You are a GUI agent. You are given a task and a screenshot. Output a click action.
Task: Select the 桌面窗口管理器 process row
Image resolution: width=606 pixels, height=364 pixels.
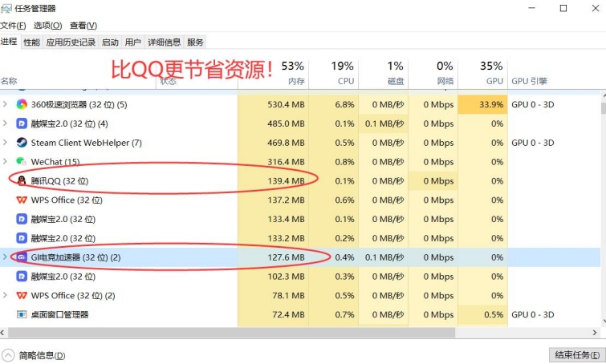(x=300, y=314)
